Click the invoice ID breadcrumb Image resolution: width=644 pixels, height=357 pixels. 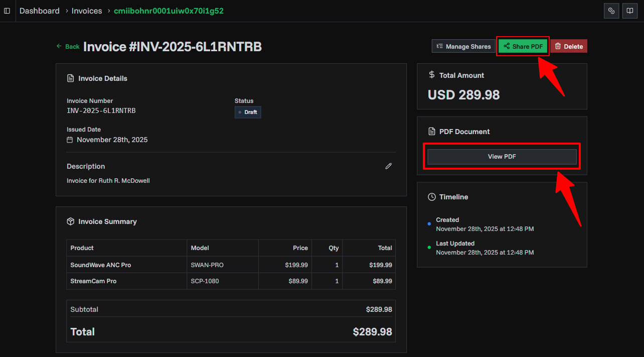pos(169,11)
